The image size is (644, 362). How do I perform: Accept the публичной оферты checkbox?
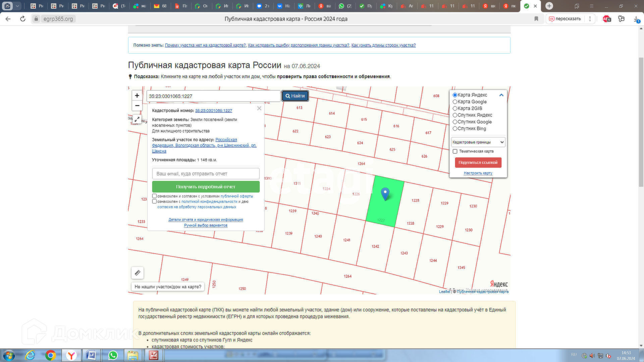pos(155,196)
